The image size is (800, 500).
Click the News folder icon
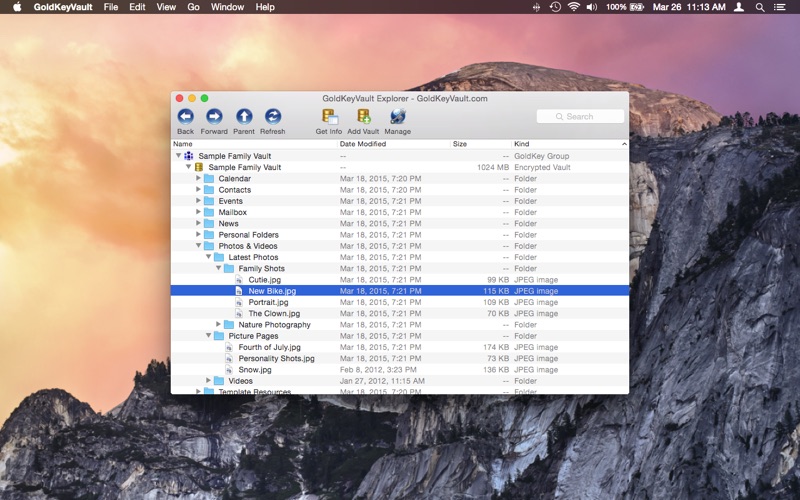pos(209,223)
